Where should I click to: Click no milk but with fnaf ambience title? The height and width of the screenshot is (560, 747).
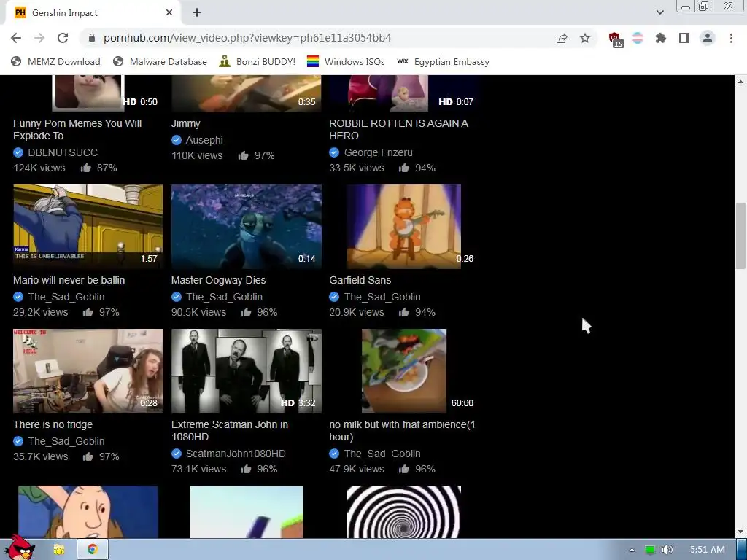click(402, 430)
